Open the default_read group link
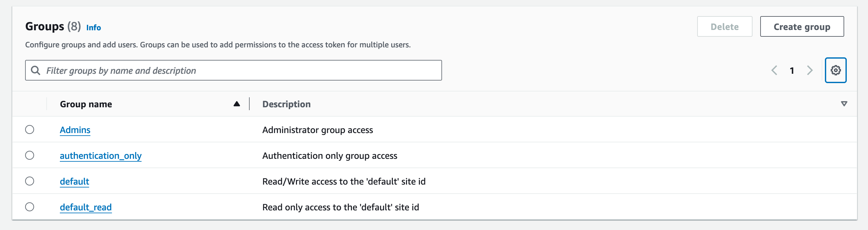 [86, 207]
